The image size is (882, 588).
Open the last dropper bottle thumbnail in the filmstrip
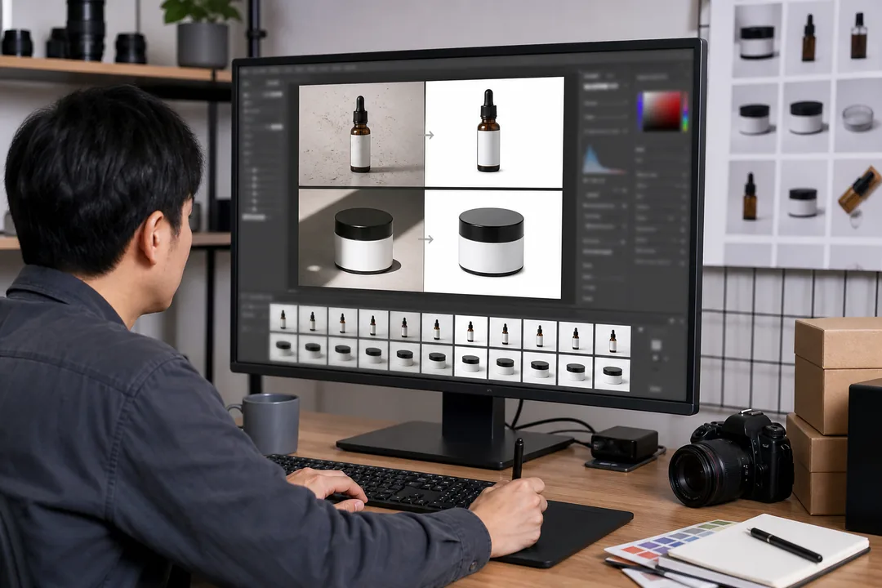coord(612,341)
